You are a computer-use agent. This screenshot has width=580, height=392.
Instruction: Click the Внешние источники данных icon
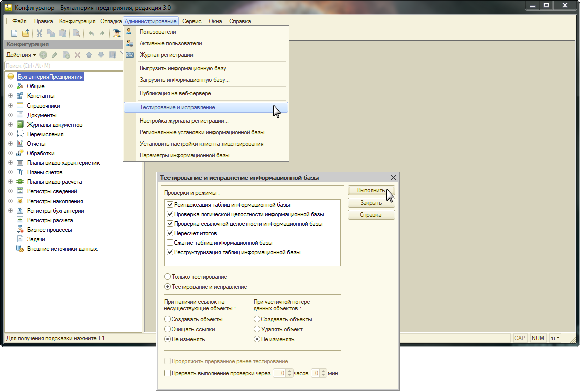point(20,248)
